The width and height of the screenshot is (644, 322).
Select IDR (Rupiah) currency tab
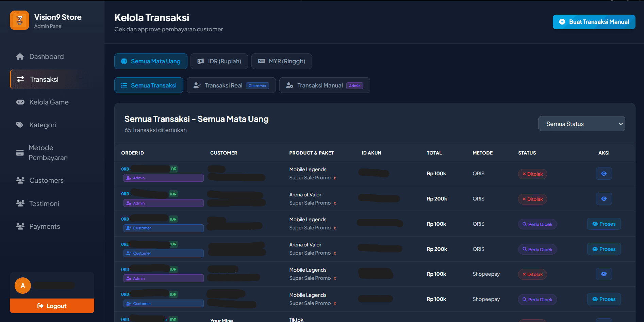219,61
